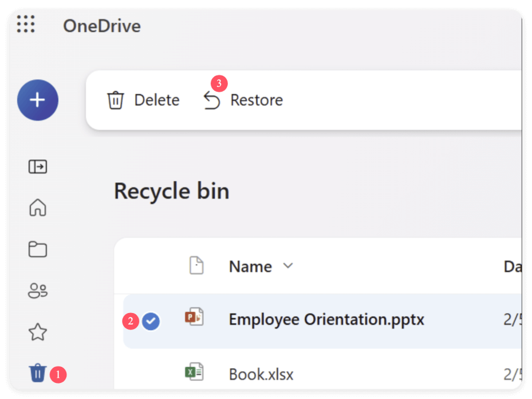Click the trash icon next to Delete
Viewport: 532px width, 399px height.
click(x=116, y=100)
